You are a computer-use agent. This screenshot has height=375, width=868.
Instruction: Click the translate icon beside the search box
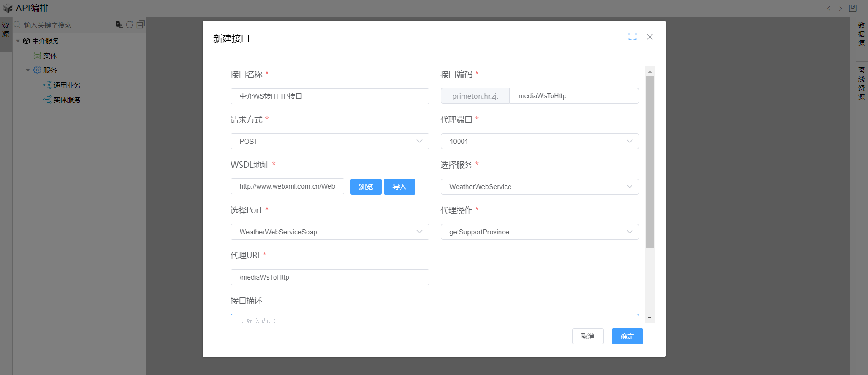click(x=119, y=24)
